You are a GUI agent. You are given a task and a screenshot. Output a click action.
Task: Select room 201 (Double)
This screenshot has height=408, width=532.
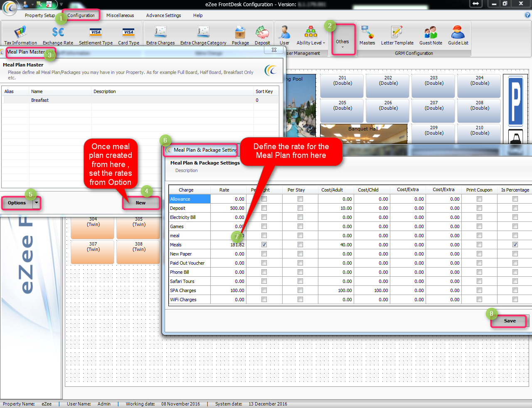click(342, 86)
